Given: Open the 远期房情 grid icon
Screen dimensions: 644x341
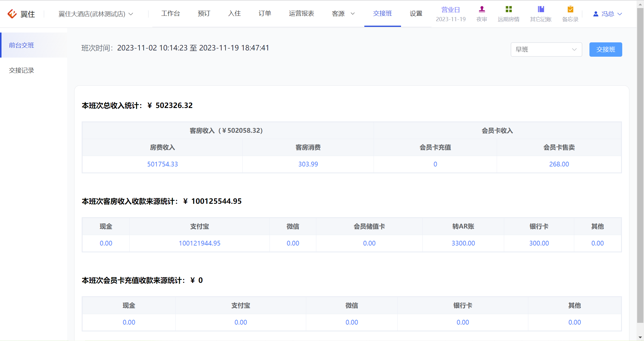Looking at the screenshot, I should coord(509,9).
